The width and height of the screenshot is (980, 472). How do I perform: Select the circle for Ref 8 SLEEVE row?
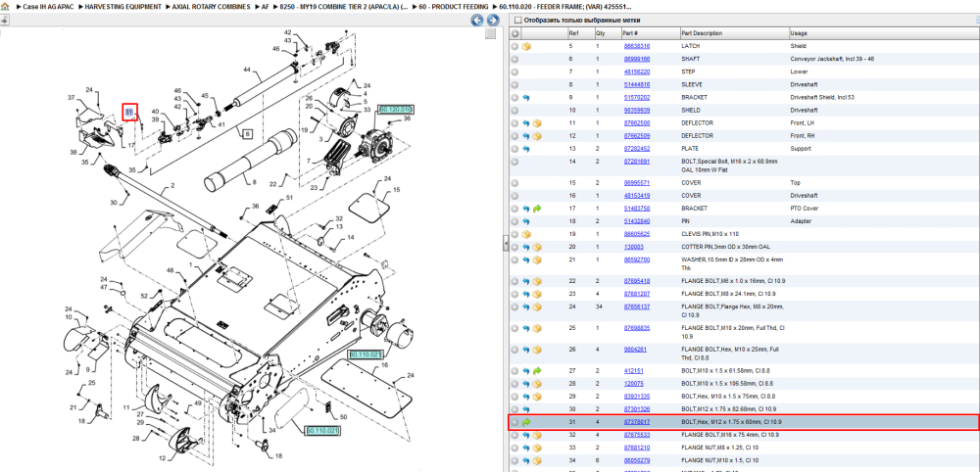tap(515, 85)
